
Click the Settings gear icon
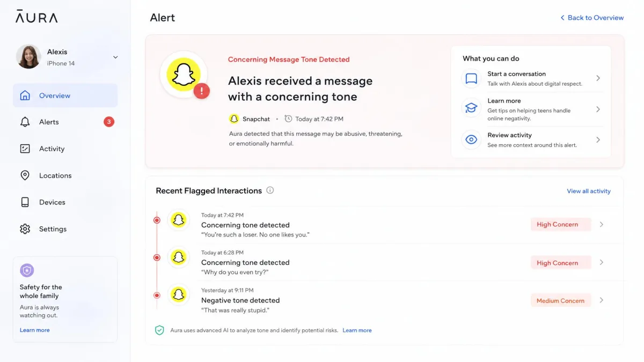tap(25, 229)
